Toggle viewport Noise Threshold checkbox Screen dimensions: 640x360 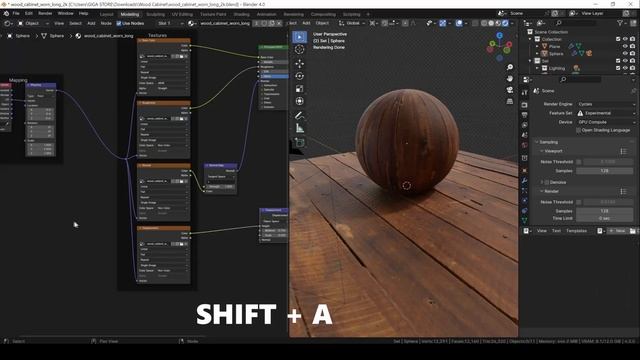578,162
